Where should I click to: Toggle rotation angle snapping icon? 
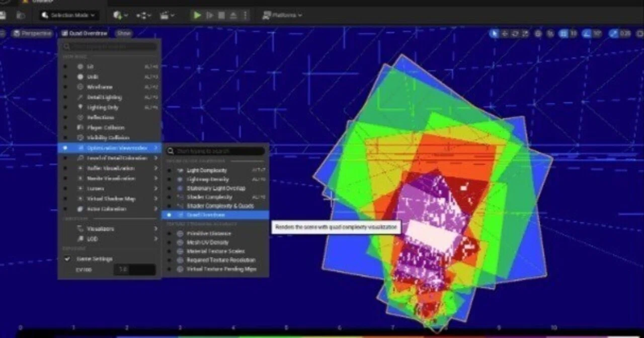pyautogui.click(x=587, y=34)
